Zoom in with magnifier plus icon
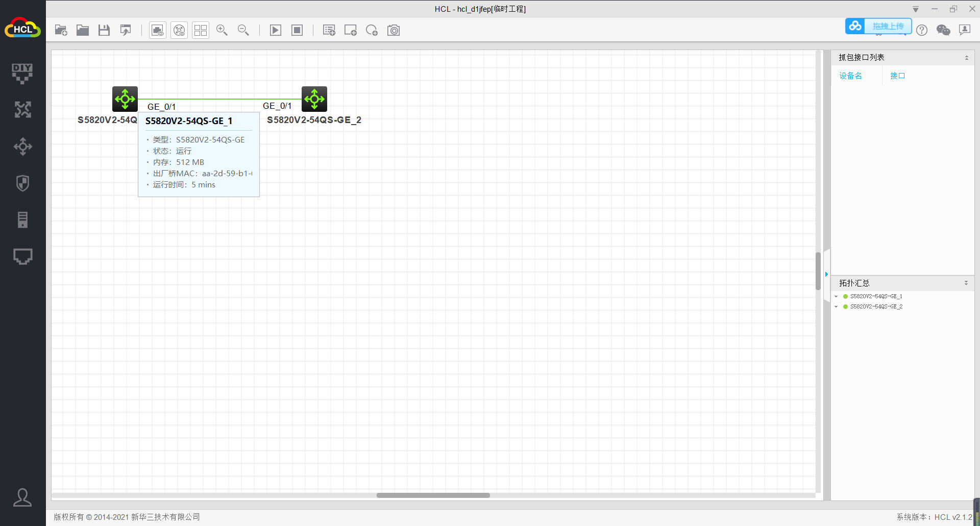The width and height of the screenshot is (980, 526). [222, 30]
